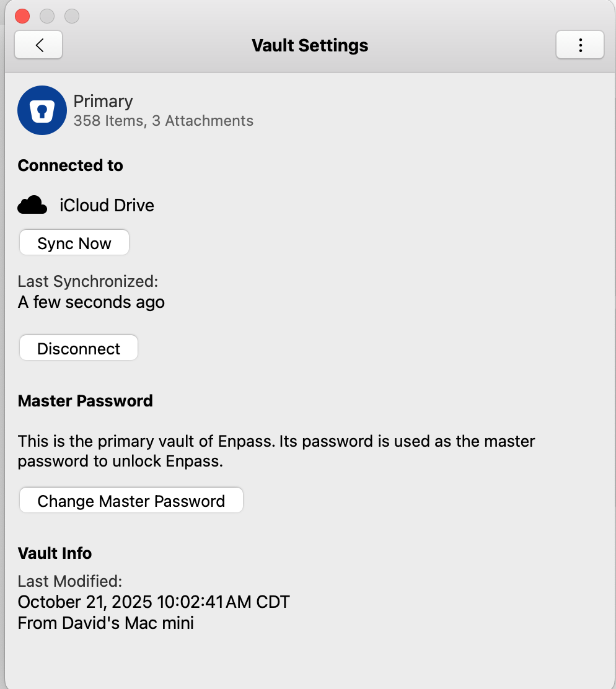616x689 pixels.
Task: Open Change Master Password
Action: [x=131, y=501]
